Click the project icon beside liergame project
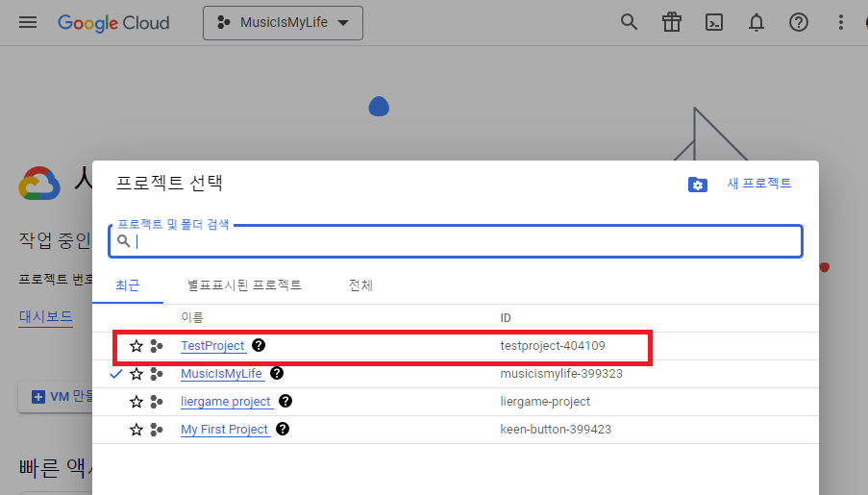Screen dimensions: 868x495 click(157, 402)
